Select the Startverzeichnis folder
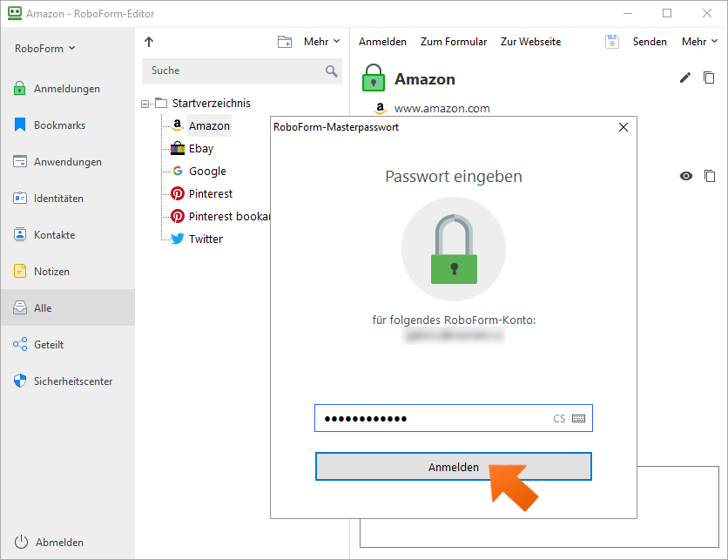The height and width of the screenshot is (560, 728). 212,103
